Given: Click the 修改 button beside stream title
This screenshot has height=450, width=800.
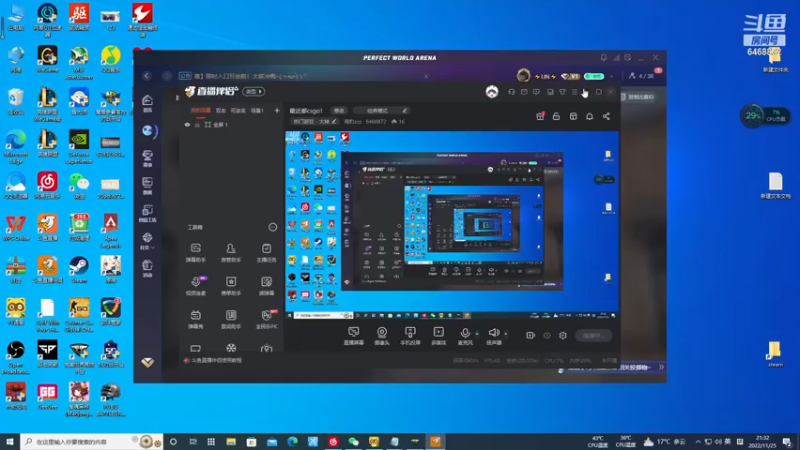Looking at the screenshot, I should pos(339,111).
